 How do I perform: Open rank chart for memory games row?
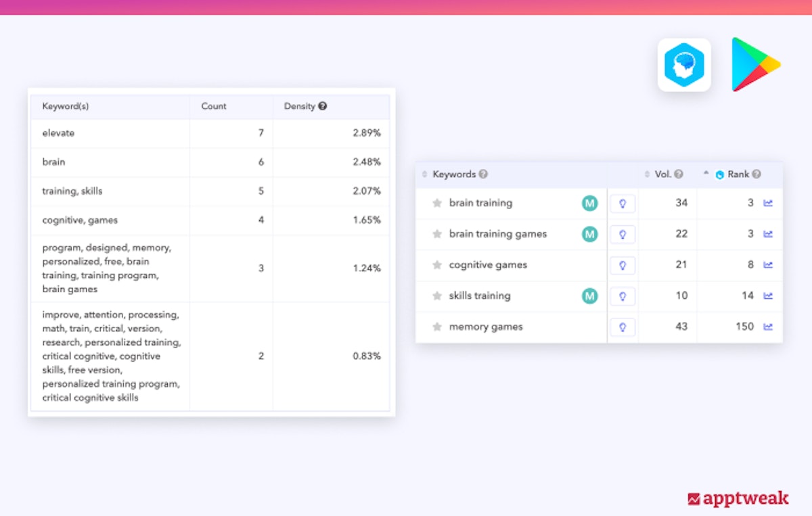[x=768, y=327]
